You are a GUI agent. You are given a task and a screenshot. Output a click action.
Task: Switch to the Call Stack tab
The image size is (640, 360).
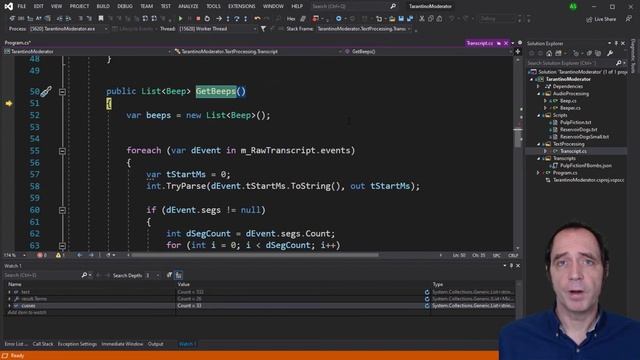(x=43, y=344)
